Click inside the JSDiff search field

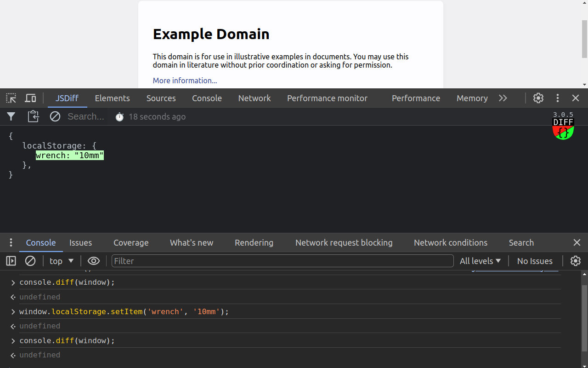(86, 116)
